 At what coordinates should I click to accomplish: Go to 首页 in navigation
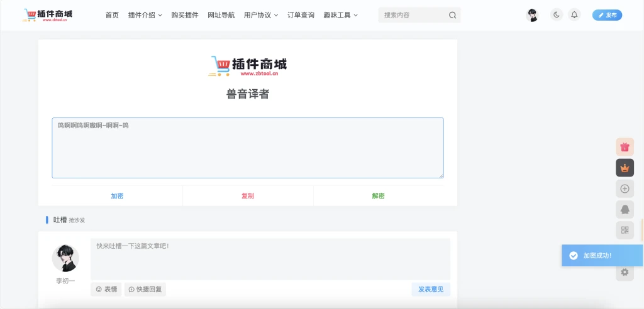112,15
